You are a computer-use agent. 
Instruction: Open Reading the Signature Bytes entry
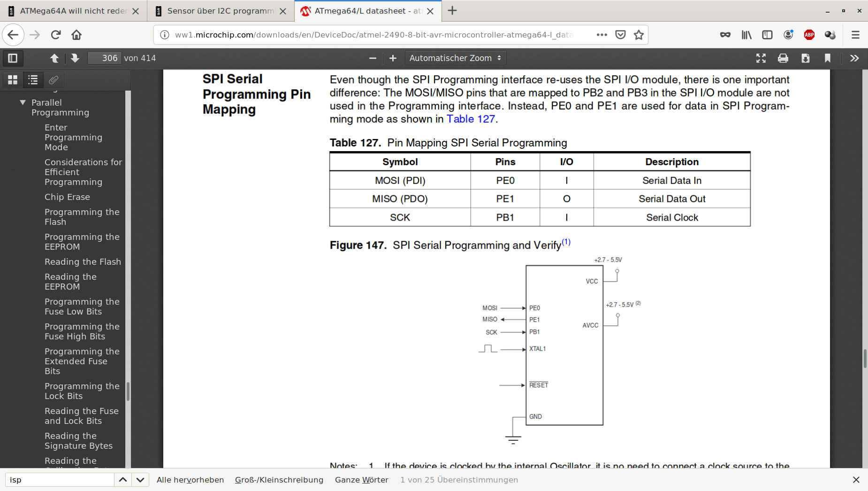click(x=78, y=441)
